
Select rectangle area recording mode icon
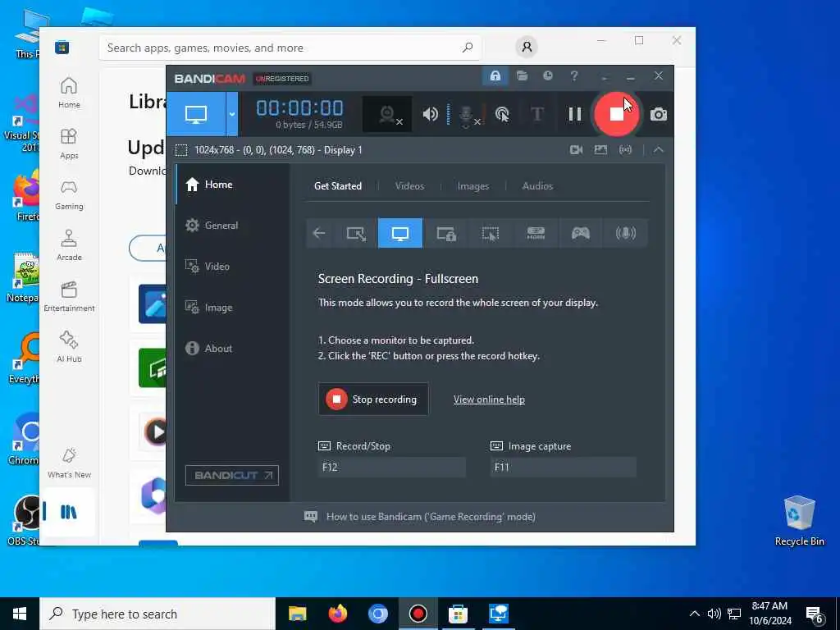[356, 233]
